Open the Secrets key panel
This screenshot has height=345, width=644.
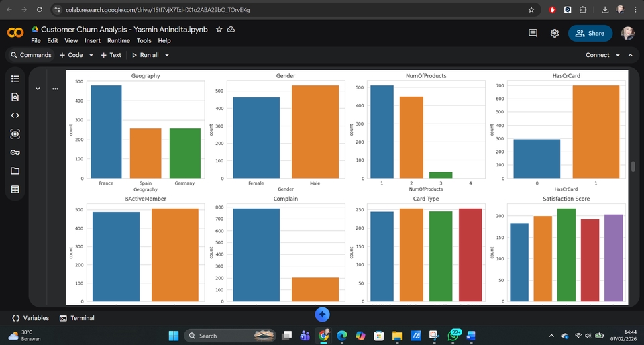(15, 152)
